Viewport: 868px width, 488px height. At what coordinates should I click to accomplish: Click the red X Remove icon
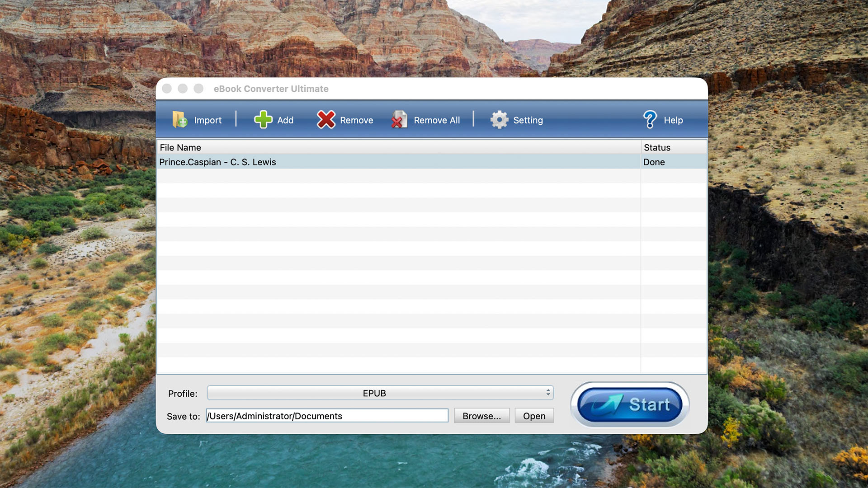tap(326, 120)
